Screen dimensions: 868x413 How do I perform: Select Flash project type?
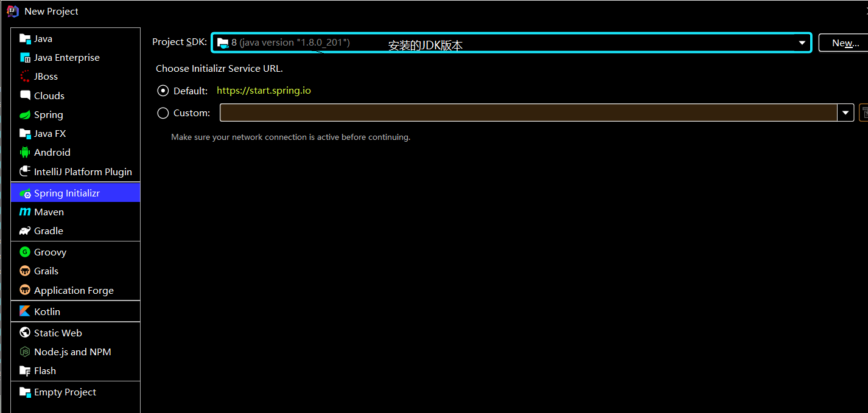pos(75,371)
